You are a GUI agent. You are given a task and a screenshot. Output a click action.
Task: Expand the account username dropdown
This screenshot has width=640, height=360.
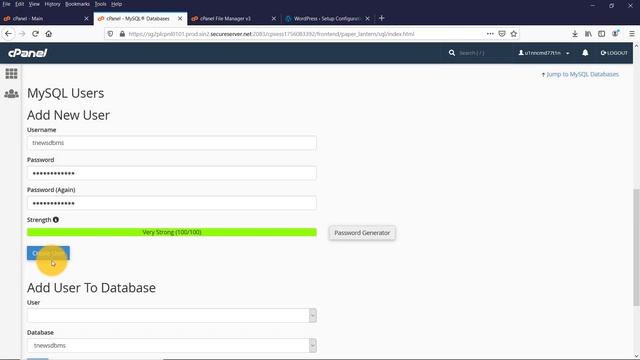click(544, 53)
